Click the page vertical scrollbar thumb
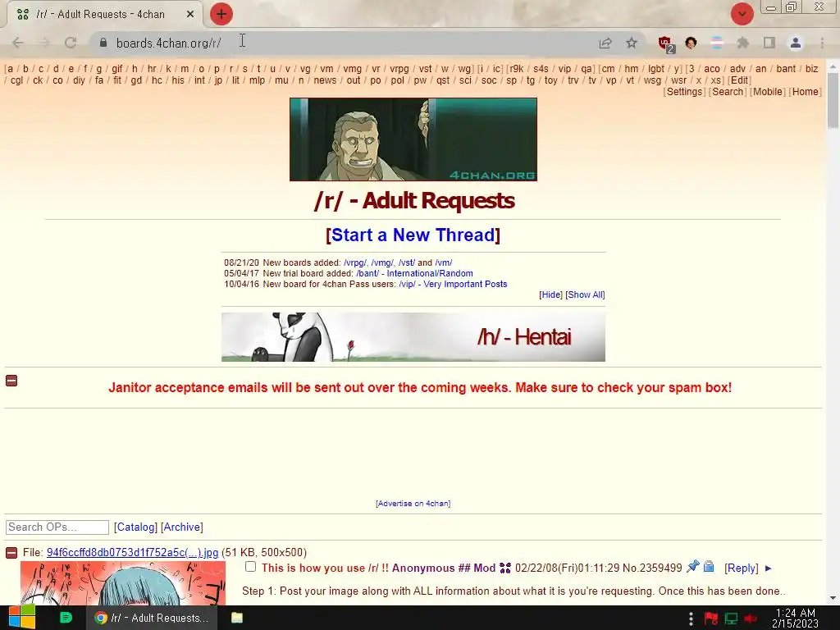This screenshot has height=630, width=840. pos(833,101)
